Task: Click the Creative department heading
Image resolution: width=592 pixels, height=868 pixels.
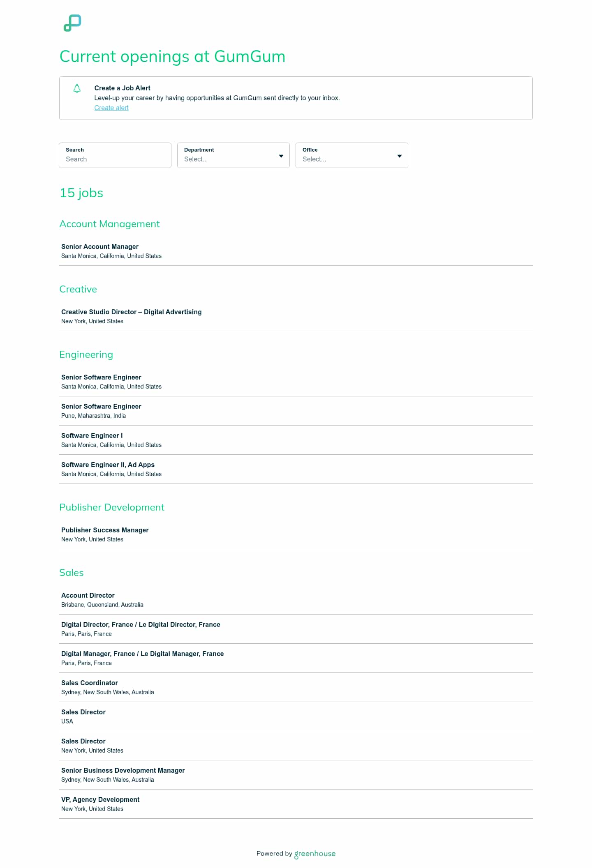Action: pos(78,289)
